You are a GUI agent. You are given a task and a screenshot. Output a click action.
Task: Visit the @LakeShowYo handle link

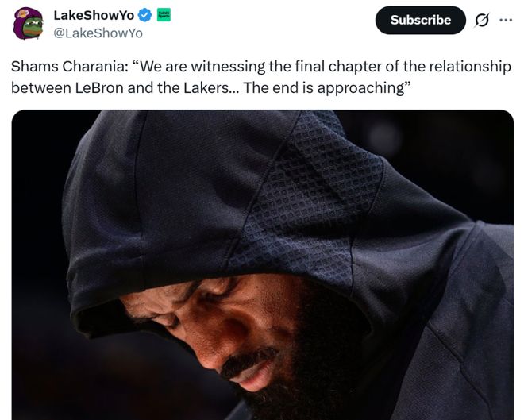(98, 33)
